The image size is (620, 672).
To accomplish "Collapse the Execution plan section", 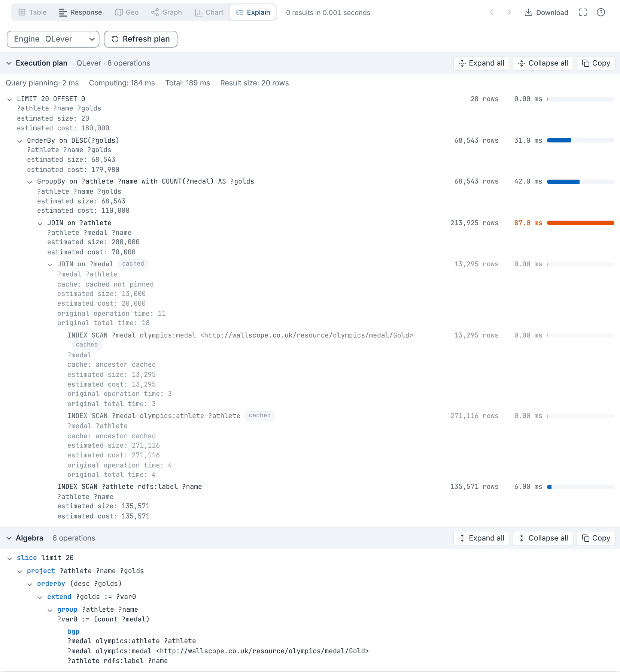I will pos(9,63).
